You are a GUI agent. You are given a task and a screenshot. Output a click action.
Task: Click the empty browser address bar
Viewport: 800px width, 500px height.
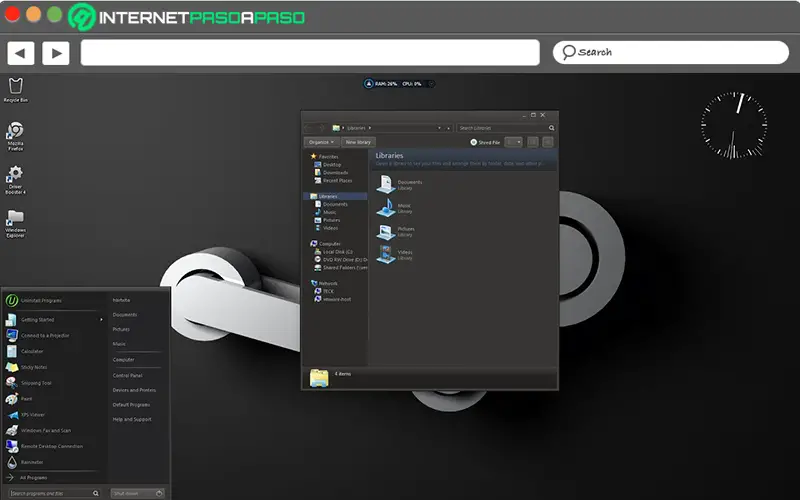[x=310, y=53]
